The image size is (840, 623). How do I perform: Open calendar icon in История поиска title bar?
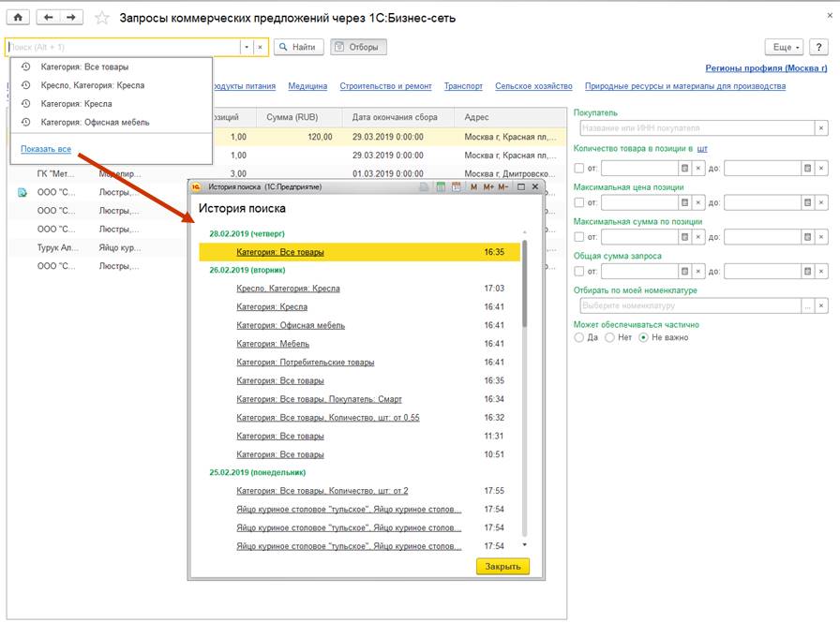pos(456,187)
